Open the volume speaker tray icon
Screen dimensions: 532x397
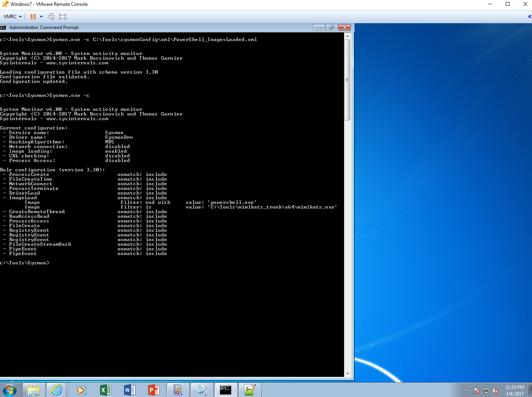[x=495, y=390]
